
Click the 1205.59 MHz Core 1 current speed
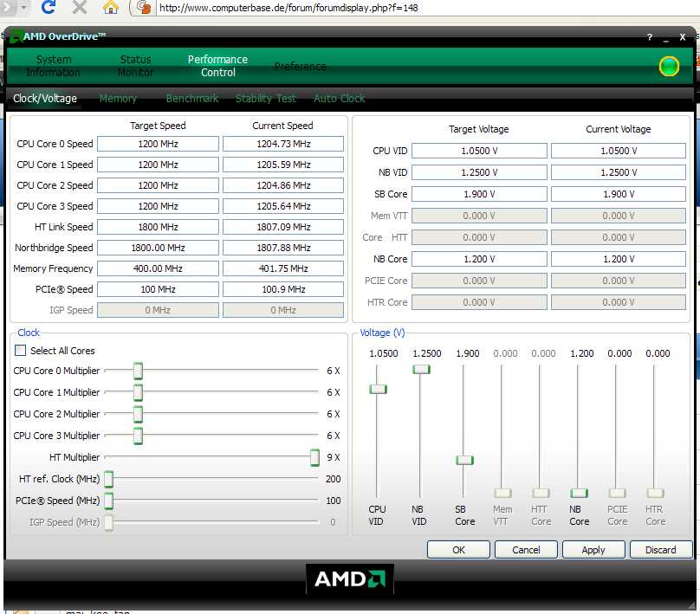283,165
